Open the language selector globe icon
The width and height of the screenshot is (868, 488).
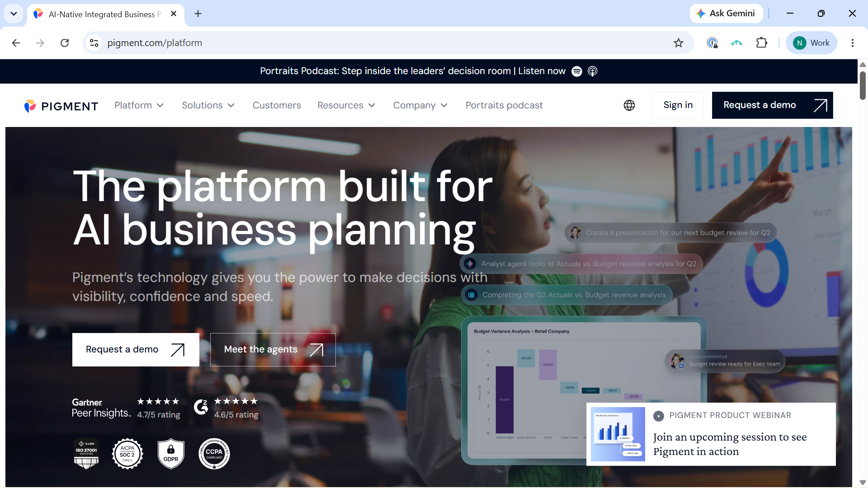point(629,105)
